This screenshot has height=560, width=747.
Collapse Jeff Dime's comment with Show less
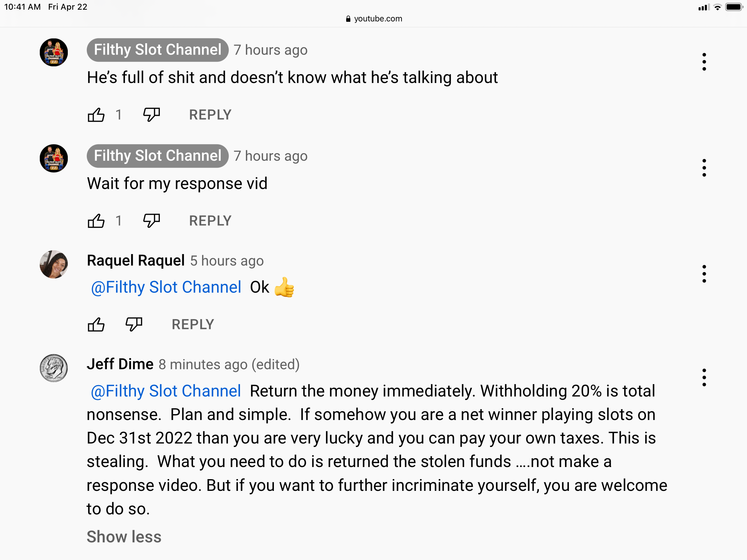(x=124, y=537)
